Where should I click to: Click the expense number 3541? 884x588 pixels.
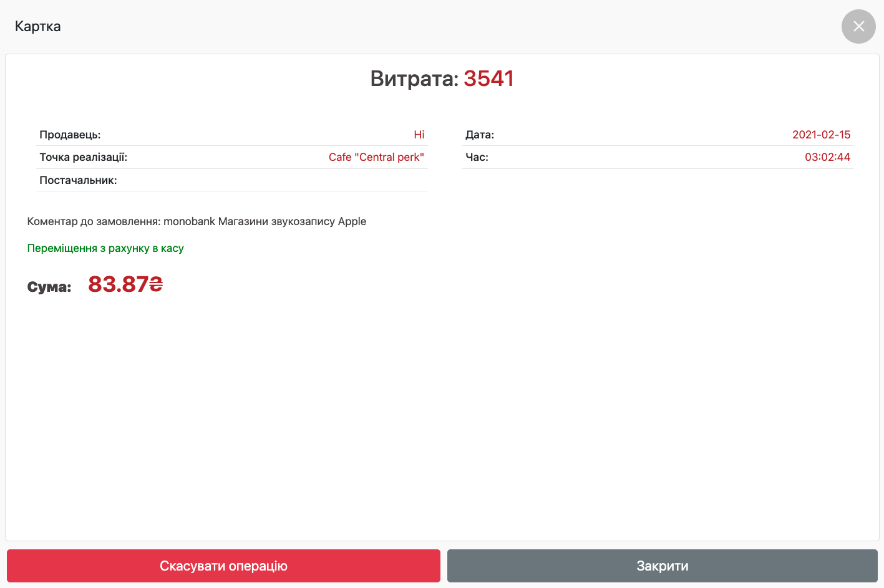tap(488, 79)
